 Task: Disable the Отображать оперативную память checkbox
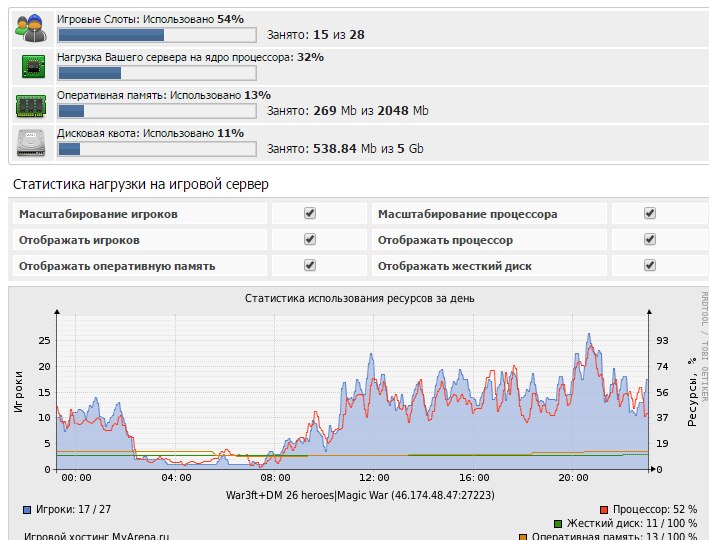click(x=310, y=266)
